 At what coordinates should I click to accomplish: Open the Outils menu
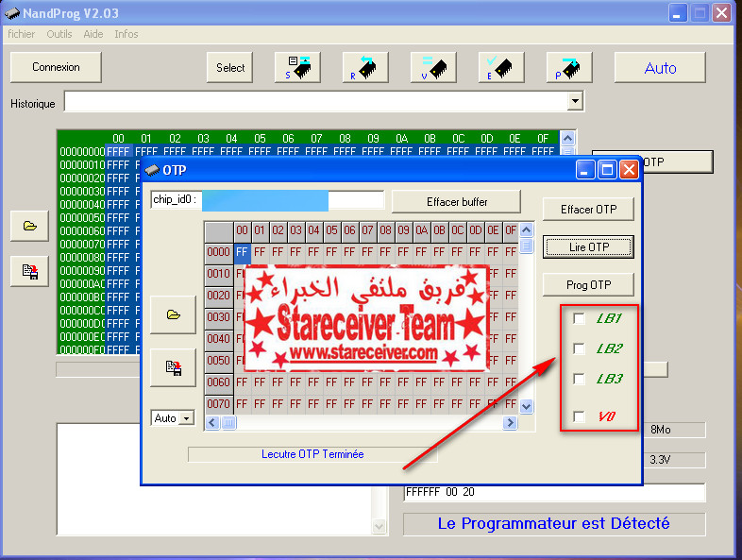59,34
